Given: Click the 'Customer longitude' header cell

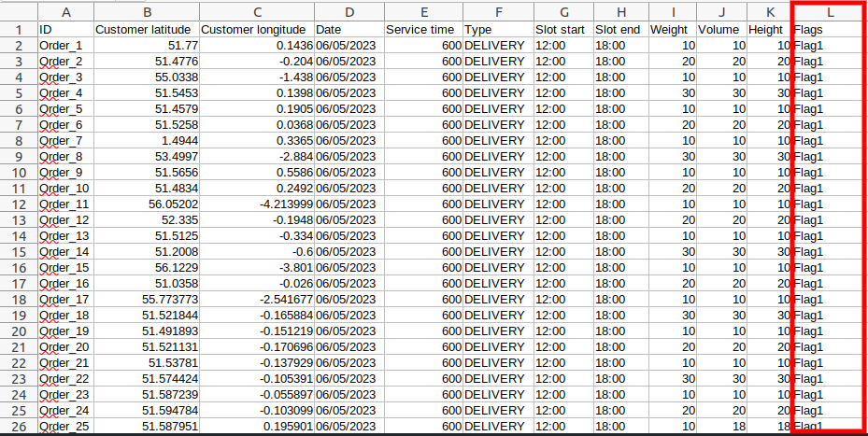Looking at the screenshot, I should 256,30.
